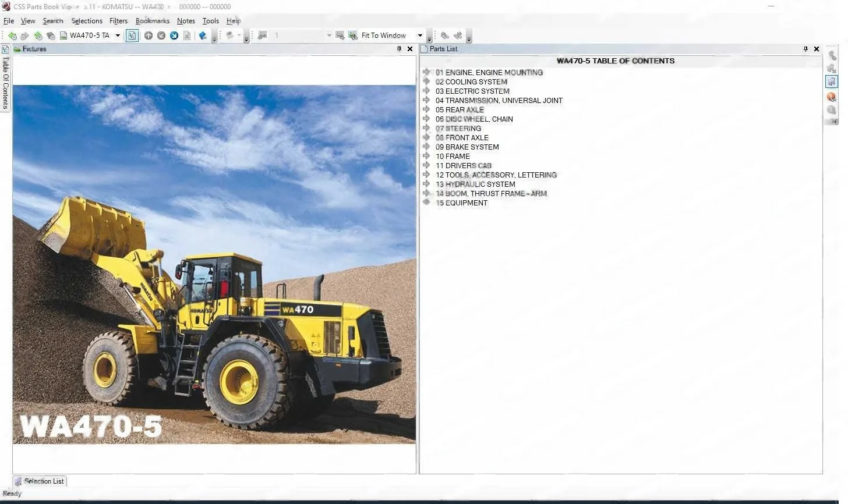Open the page number dropdown arrow
Viewport: 848px width, 504px height.
[329, 36]
